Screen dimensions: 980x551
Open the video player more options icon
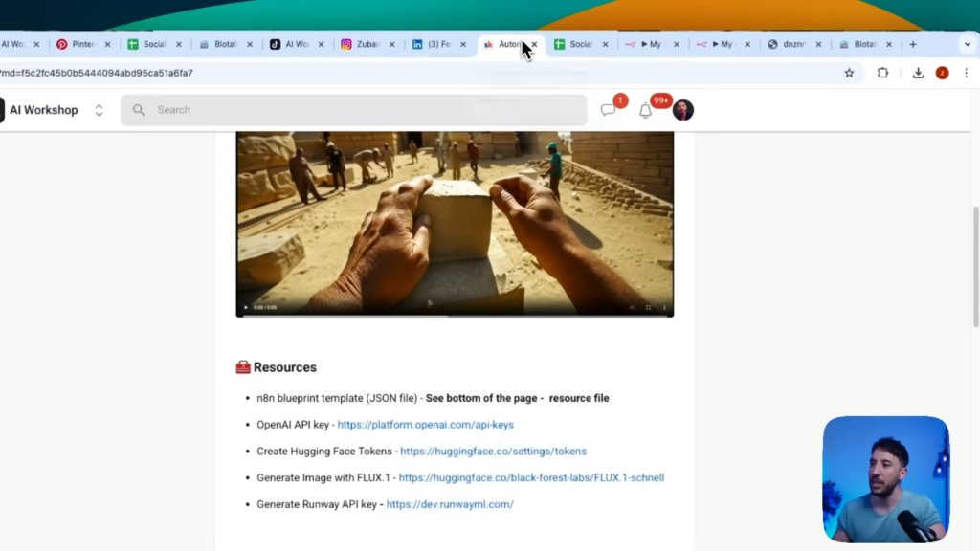coord(664,307)
